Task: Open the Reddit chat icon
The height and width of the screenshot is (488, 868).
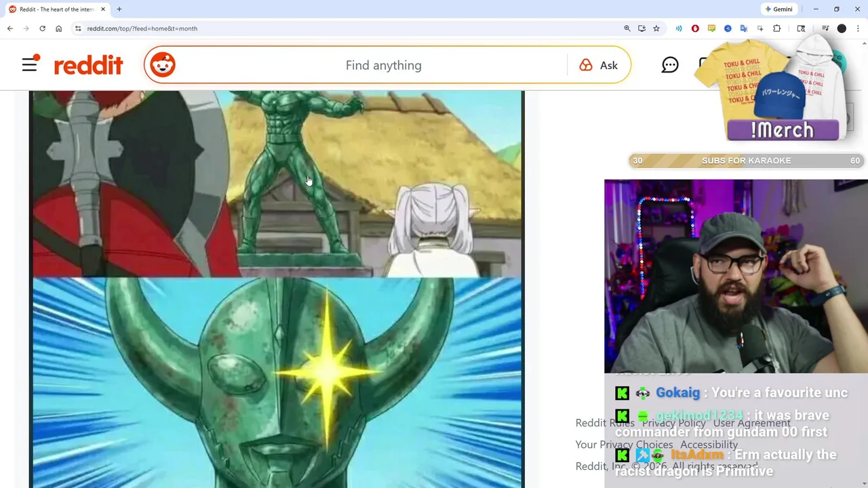Action: point(670,65)
